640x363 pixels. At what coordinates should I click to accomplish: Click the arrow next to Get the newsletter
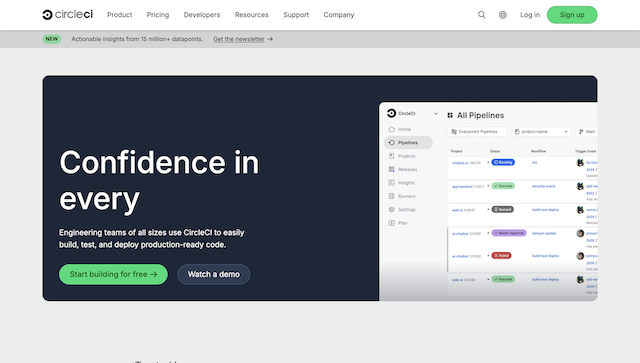(x=270, y=39)
